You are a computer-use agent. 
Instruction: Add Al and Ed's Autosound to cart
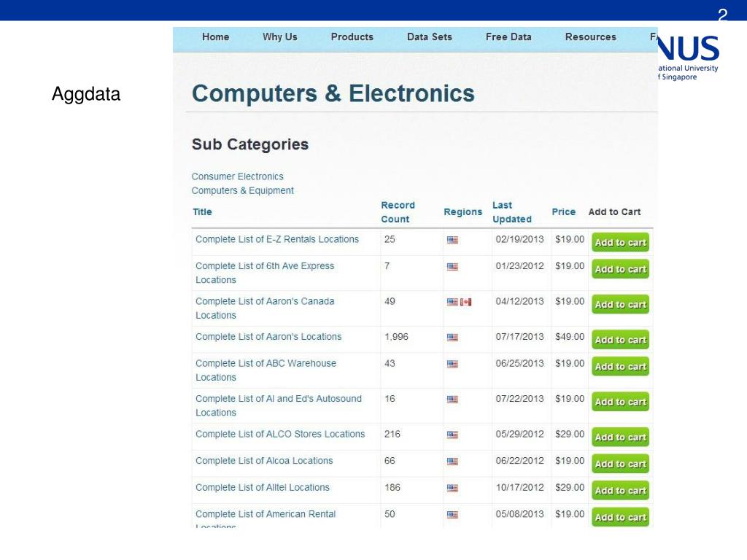620,402
